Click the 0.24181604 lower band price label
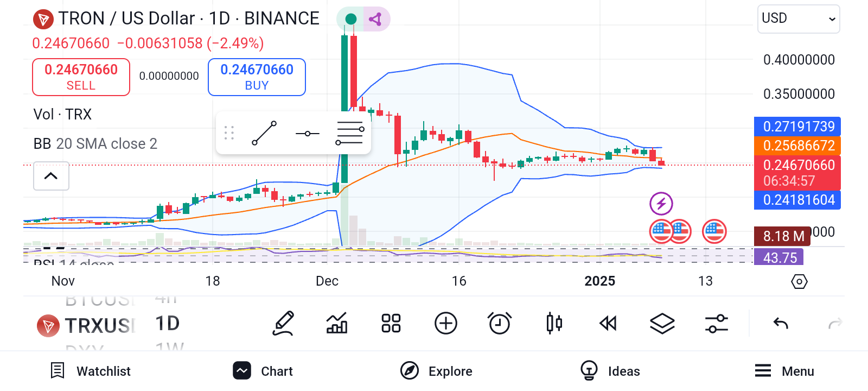 (797, 200)
